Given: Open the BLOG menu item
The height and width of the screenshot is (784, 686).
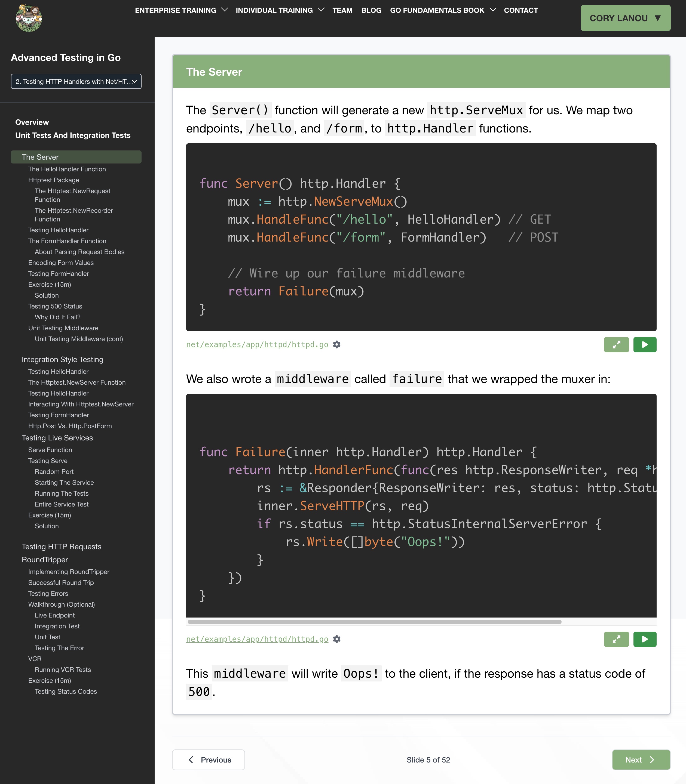Looking at the screenshot, I should click(x=371, y=10).
